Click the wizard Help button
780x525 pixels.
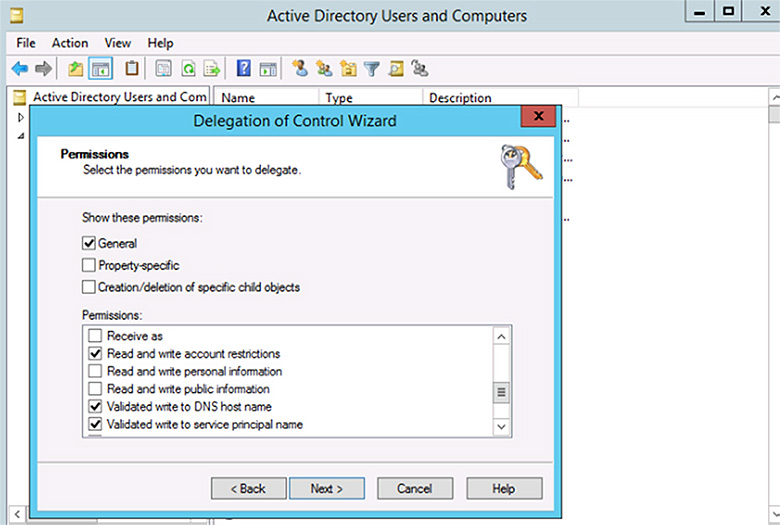click(x=504, y=489)
